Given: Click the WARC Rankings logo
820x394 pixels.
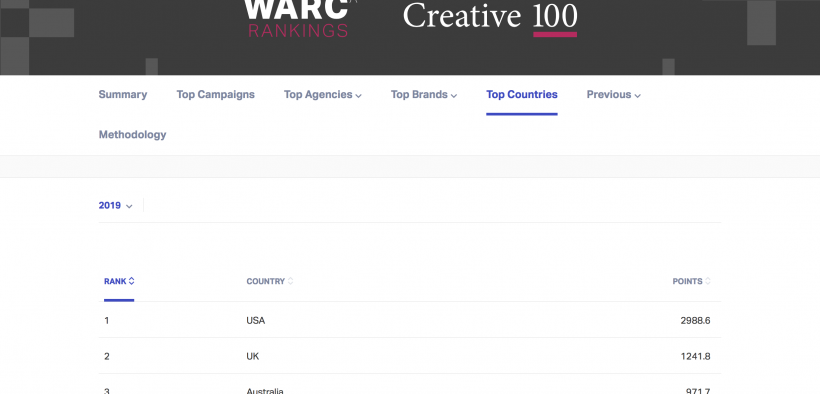Looking at the screenshot, I should [298, 19].
